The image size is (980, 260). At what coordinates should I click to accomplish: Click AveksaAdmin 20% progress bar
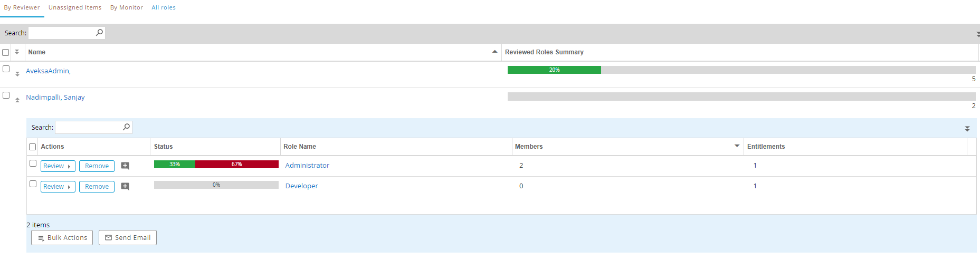coord(554,70)
